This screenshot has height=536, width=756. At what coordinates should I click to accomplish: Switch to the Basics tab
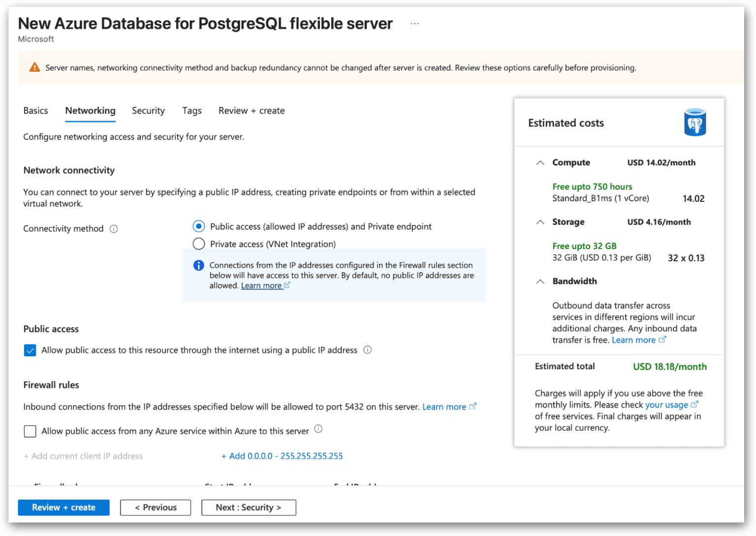pos(35,111)
